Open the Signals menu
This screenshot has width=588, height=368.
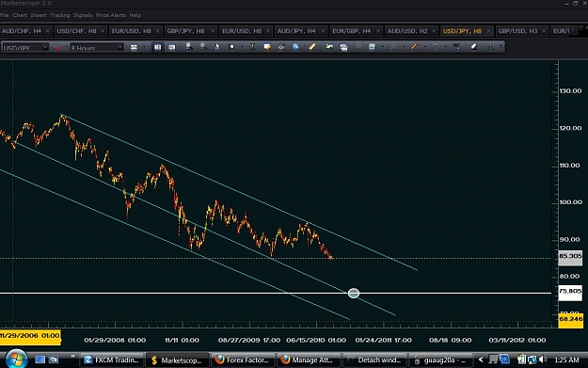(83, 15)
